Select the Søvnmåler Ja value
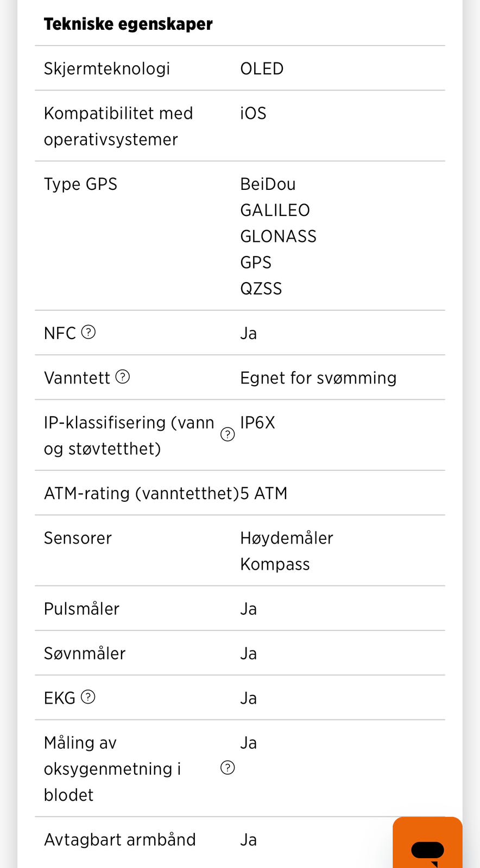The image size is (480, 868). pyautogui.click(x=248, y=653)
